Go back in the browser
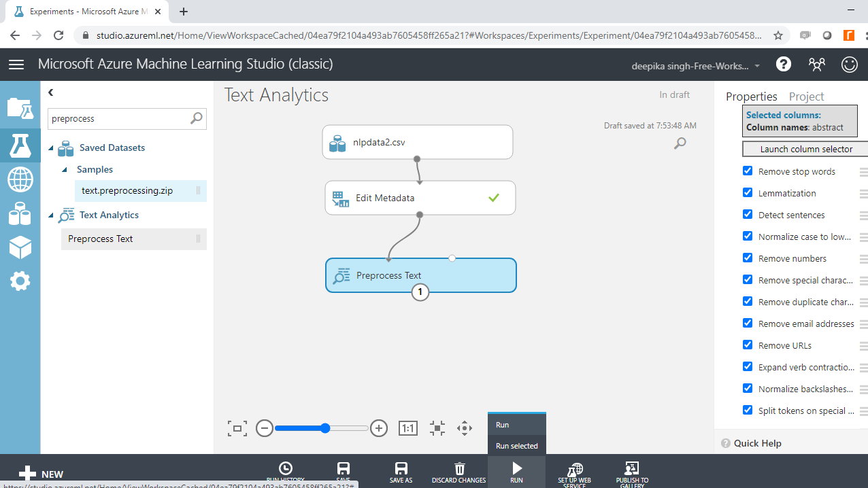Viewport: 868px width, 488px height. click(15, 35)
